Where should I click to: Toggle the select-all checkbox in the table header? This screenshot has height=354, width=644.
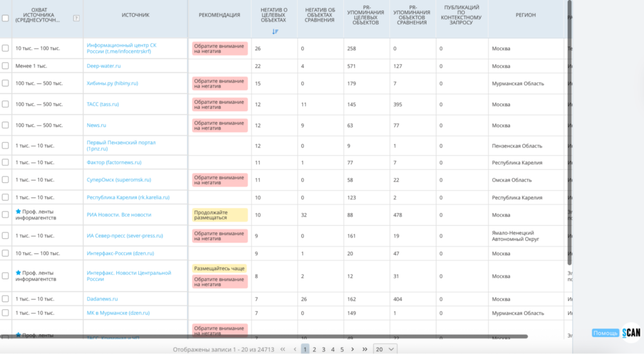[x=5, y=18]
